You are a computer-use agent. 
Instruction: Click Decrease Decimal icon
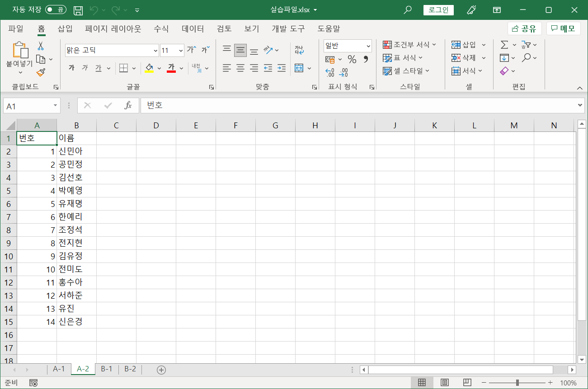(344, 72)
